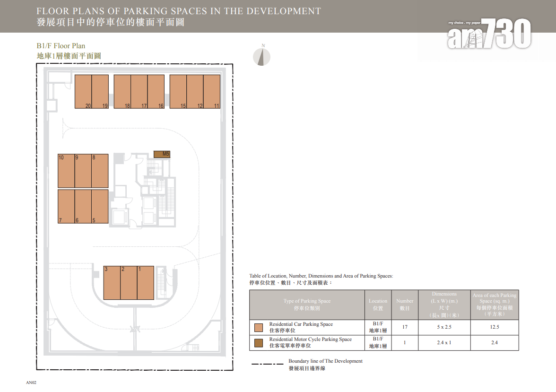
Task: Click the '5 x 2.5' dimensions cell
Action: (444, 327)
